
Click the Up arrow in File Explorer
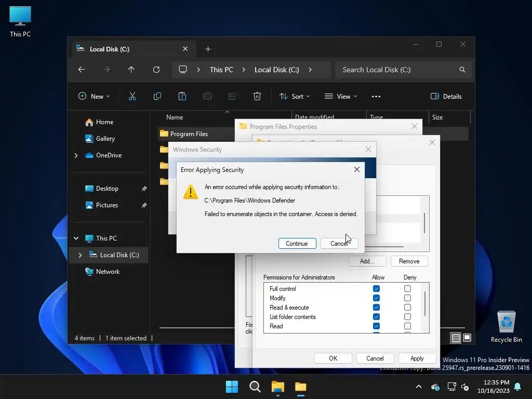pyautogui.click(x=131, y=70)
